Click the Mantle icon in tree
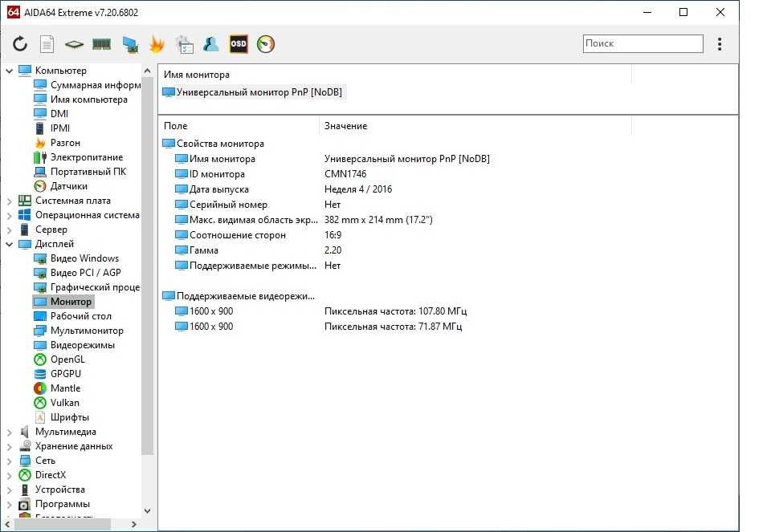The image size is (771, 532). tap(40, 388)
